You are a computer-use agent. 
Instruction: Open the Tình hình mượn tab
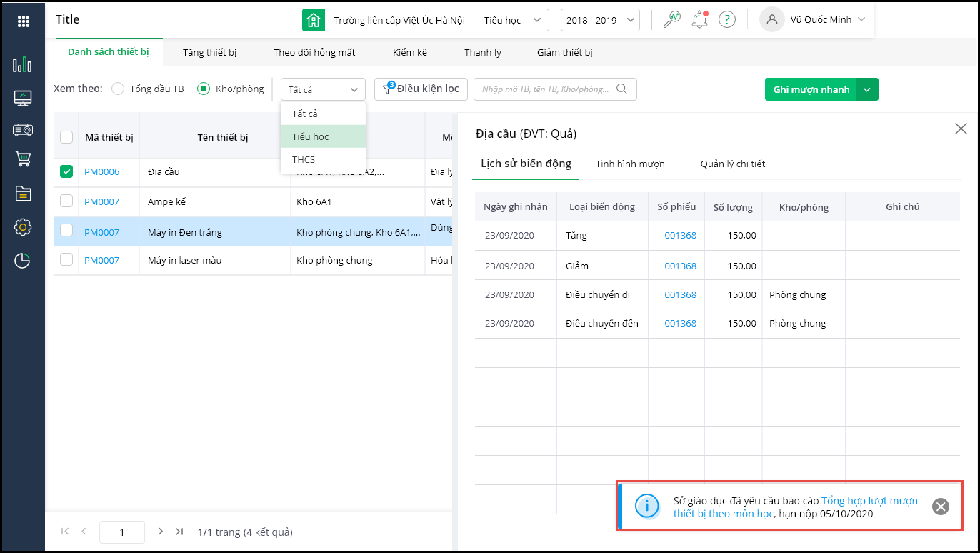[x=630, y=164]
